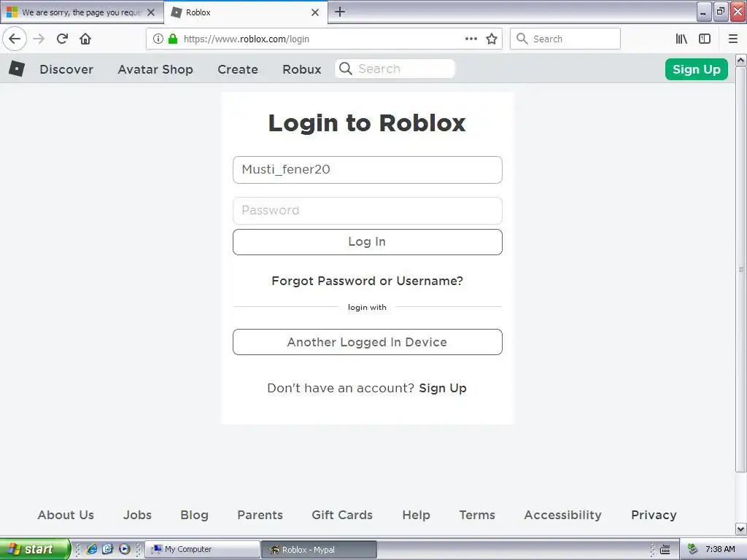The image size is (747, 560).
Task: Show site information icon in address bar
Action: click(158, 39)
